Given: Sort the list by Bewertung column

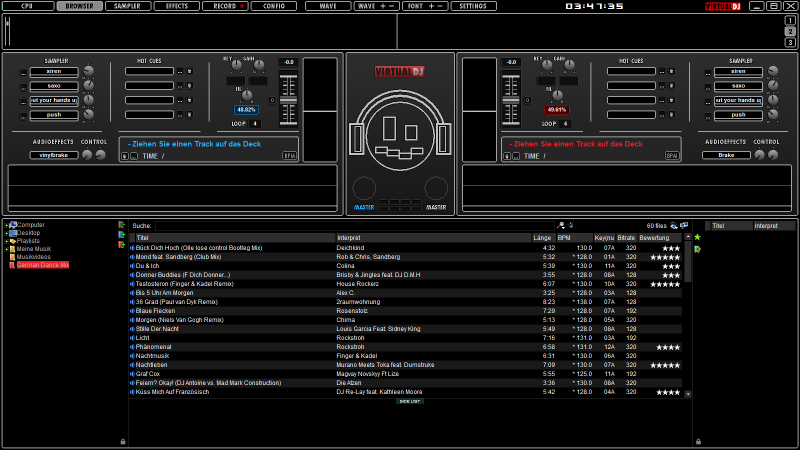Looking at the screenshot, I should 660,238.
